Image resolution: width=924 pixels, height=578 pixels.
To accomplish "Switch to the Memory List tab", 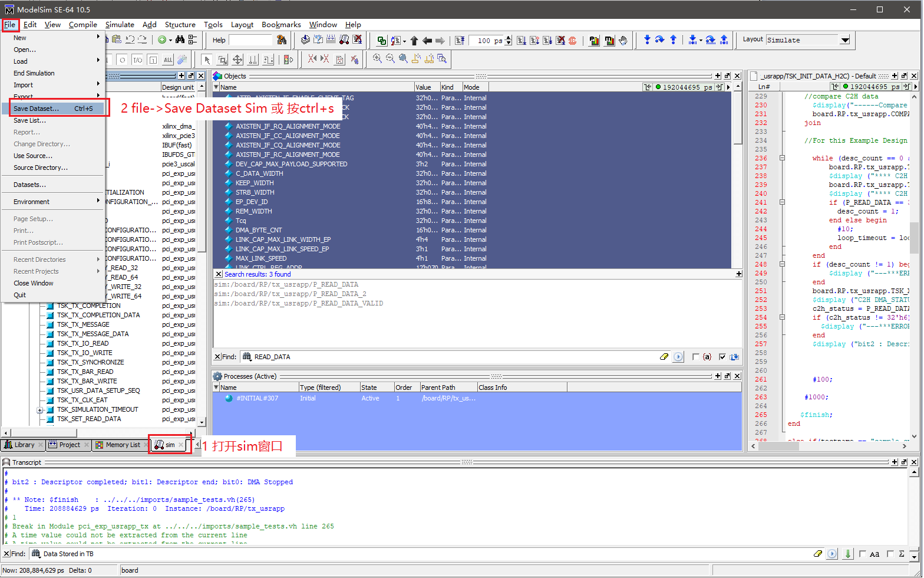I will point(120,445).
